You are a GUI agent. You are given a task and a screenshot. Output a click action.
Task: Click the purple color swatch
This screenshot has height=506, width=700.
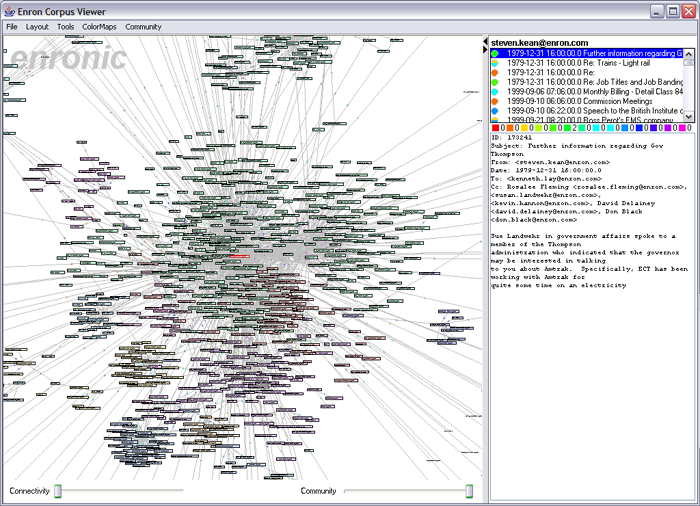click(x=668, y=128)
